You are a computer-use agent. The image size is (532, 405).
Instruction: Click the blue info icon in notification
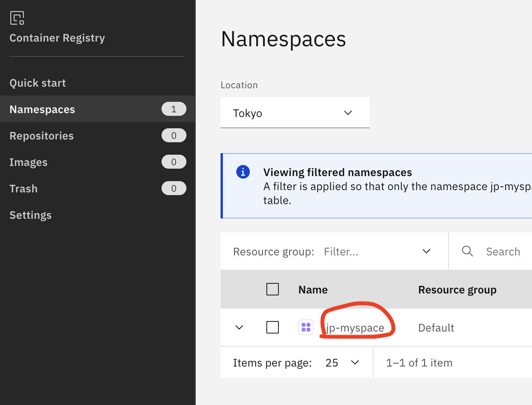[x=243, y=172]
